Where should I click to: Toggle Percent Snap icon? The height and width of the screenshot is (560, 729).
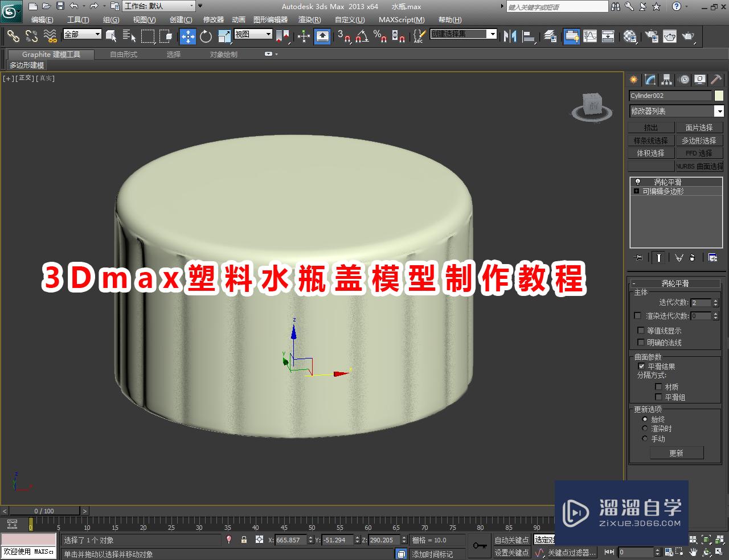pyautogui.click(x=380, y=36)
